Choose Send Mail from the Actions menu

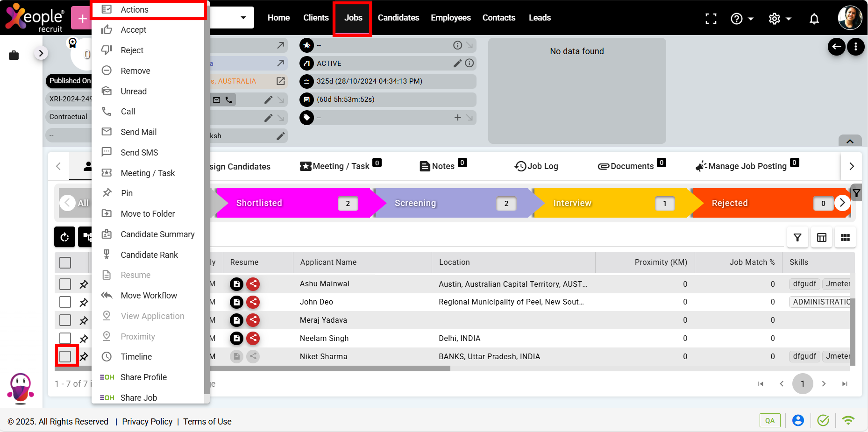click(x=138, y=132)
